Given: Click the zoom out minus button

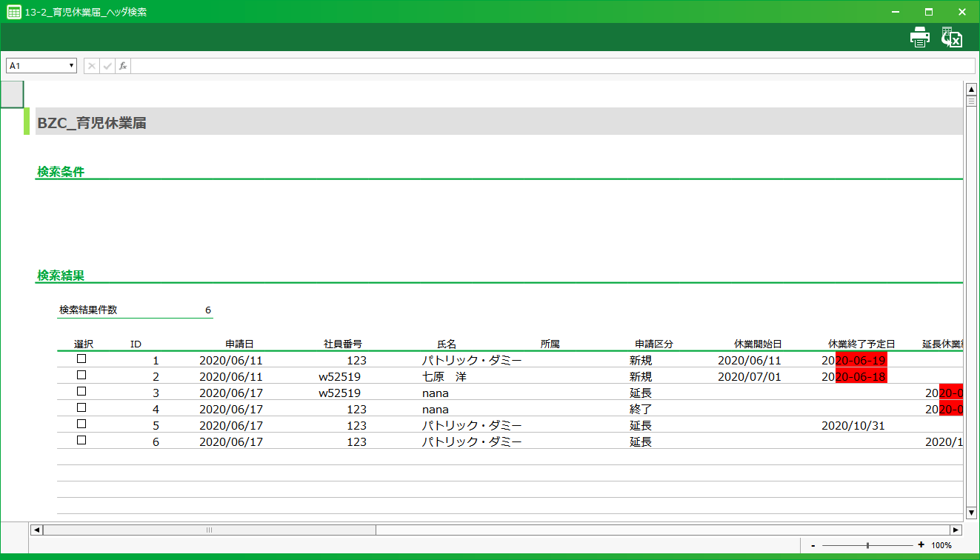Looking at the screenshot, I should click(813, 545).
